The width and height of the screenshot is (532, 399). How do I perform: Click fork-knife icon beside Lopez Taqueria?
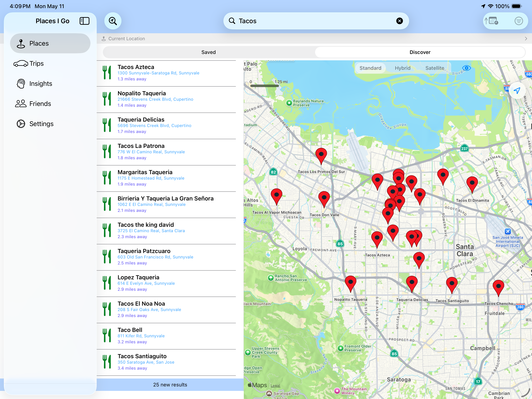[107, 283]
